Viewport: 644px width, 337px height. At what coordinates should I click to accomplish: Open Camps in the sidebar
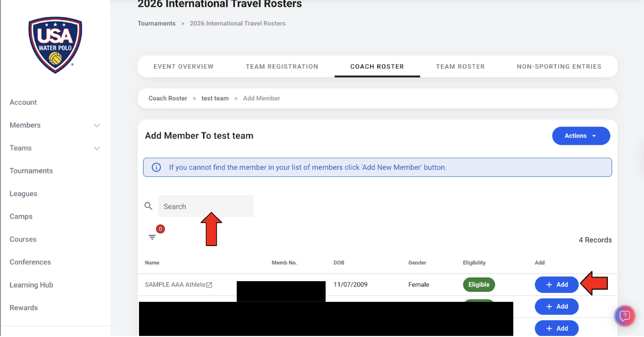coord(21,217)
